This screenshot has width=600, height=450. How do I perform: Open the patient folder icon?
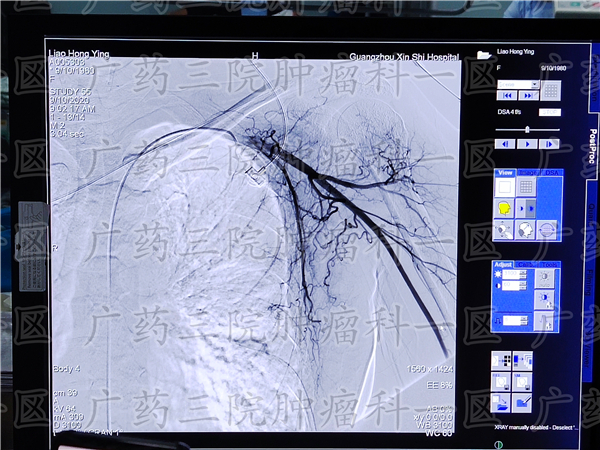pyautogui.click(x=485, y=55)
